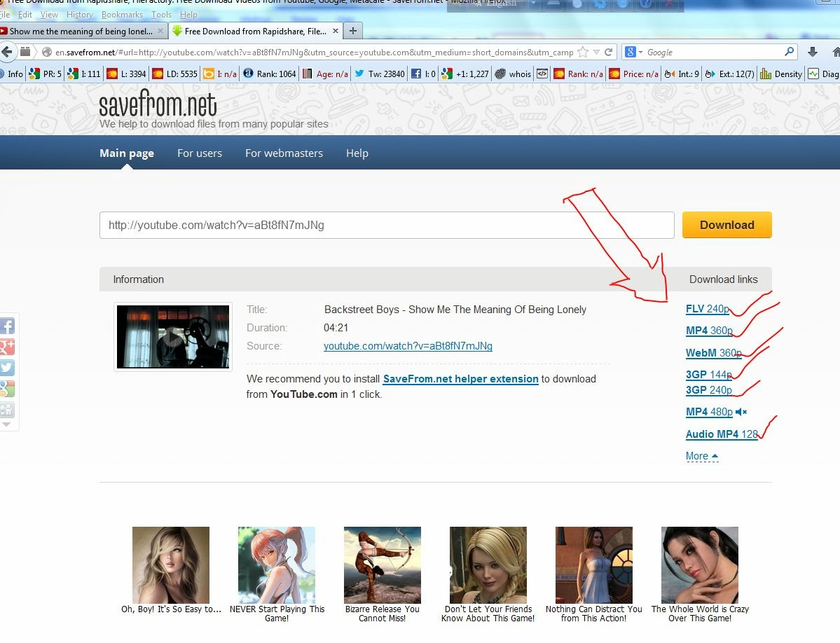This screenshot has width=840, height=643.
Task: Click the whois fingerprint item
Action: (514, 74)
